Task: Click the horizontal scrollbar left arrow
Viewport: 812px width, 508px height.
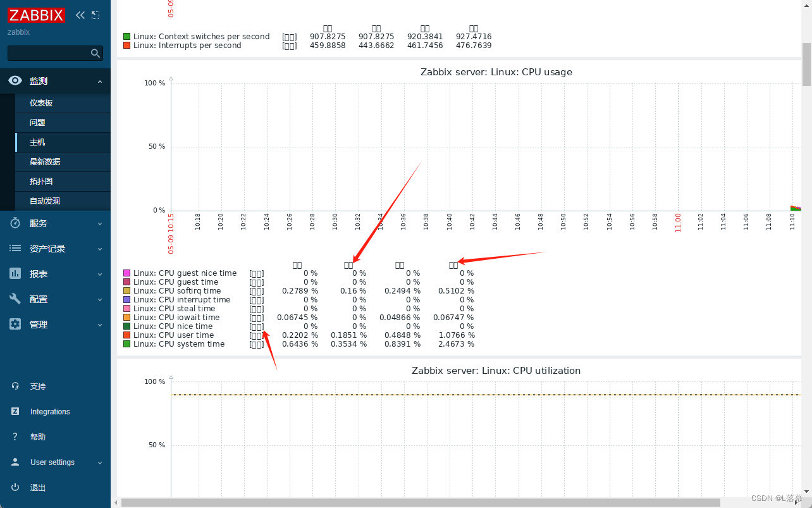Action: [116, 503]
